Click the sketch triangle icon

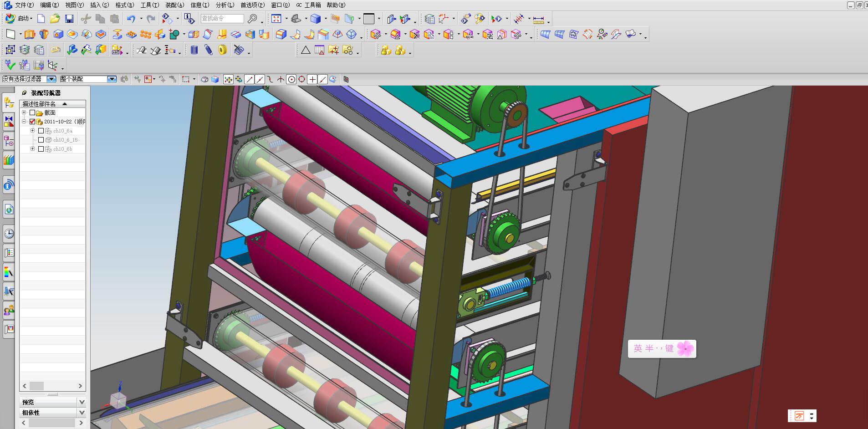[x=306, y=50]
